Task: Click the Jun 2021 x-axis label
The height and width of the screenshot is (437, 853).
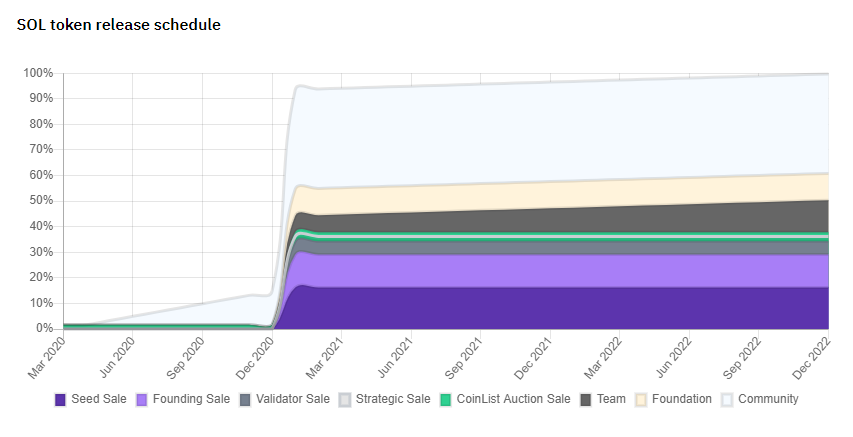Action: tap(395, 357)
